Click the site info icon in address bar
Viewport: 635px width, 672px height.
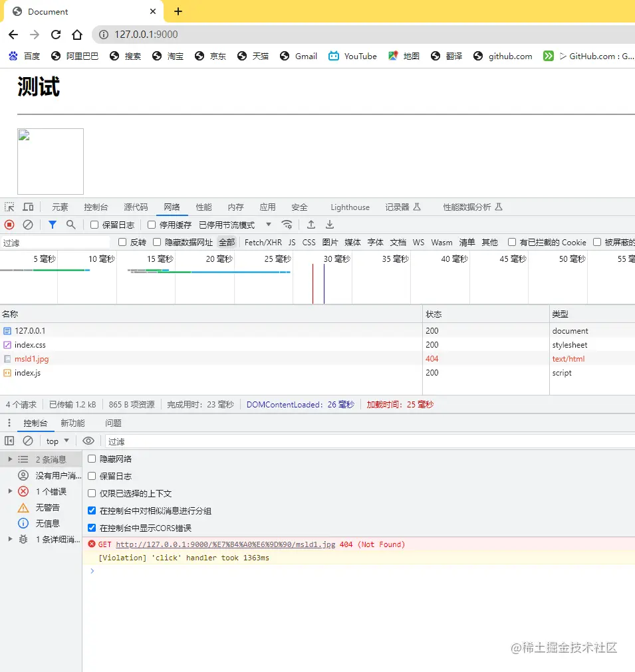(104, 35)
